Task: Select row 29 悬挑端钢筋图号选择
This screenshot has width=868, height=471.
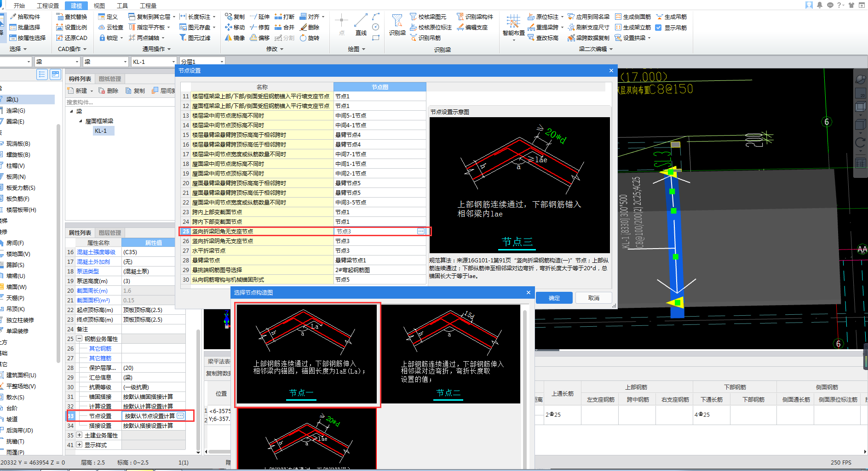Action: [304, 270]
